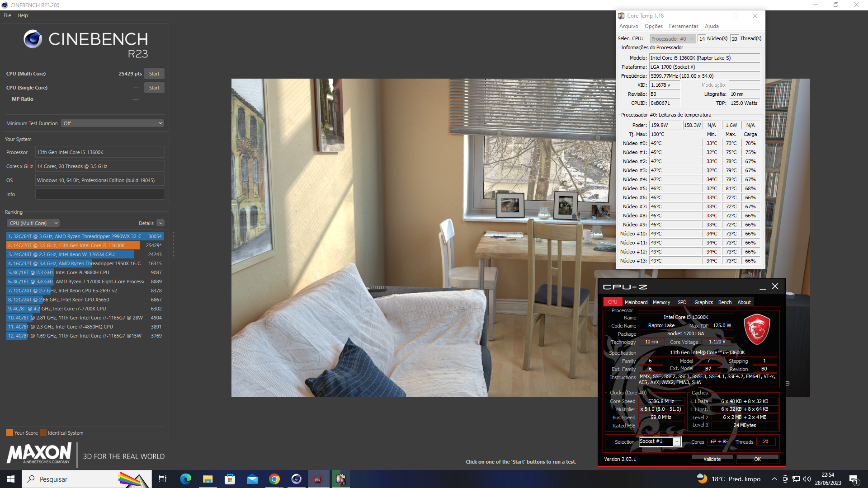This screenshot has width=868, height=488.
Task: Select the Threadripper 1950X ranking row
Action: pyautogui.click(x=85, y=263)
